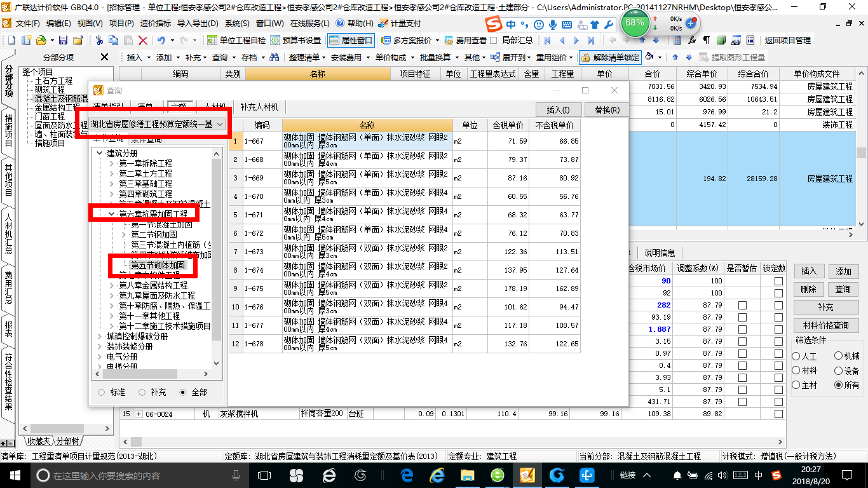The height and width of the screenshot is (488, 868).
Task: Click the Undo arrow icon
Action: pos(161,40)
